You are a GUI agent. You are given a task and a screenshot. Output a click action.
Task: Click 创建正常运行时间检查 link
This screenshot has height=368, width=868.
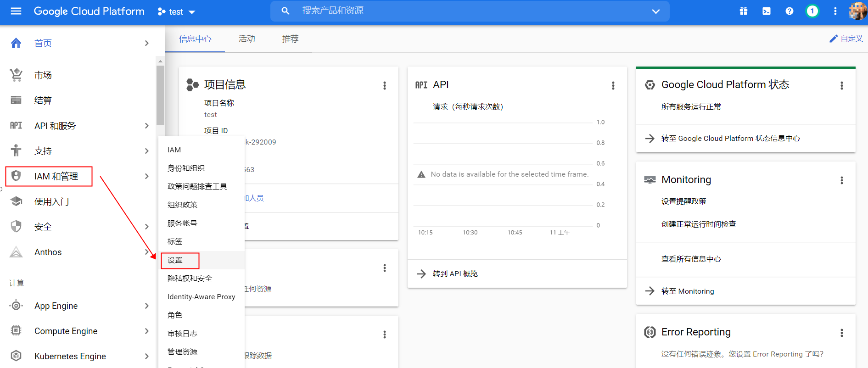click(698, 224)
